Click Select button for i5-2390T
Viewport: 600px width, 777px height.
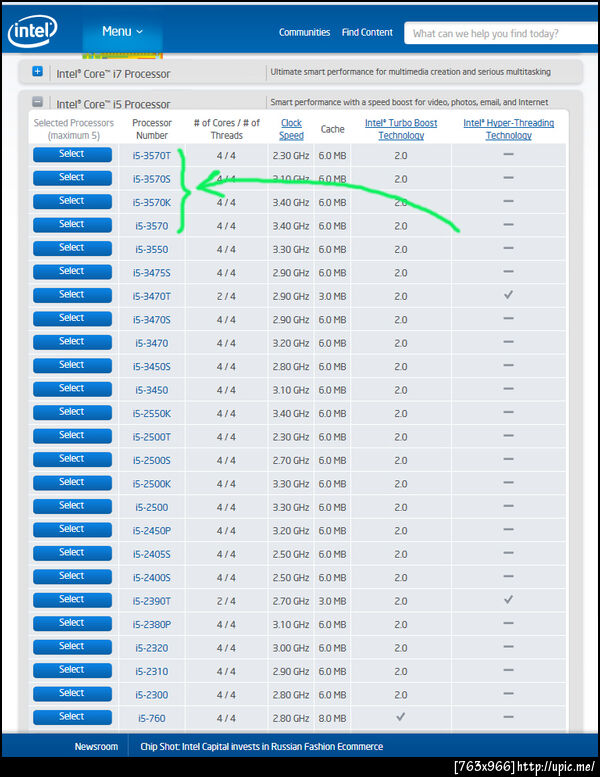tap(72, 600)
